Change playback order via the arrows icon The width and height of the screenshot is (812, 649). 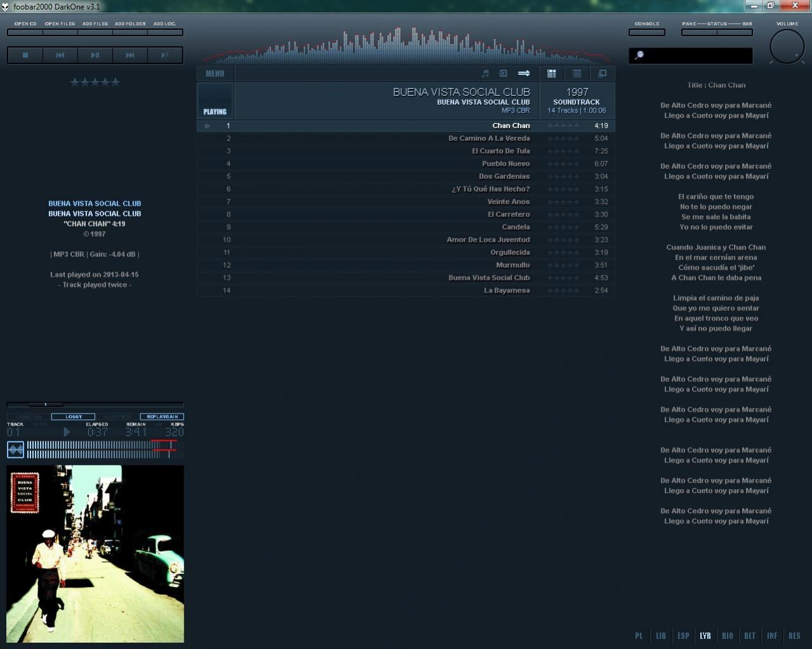[x=524, y=74]
